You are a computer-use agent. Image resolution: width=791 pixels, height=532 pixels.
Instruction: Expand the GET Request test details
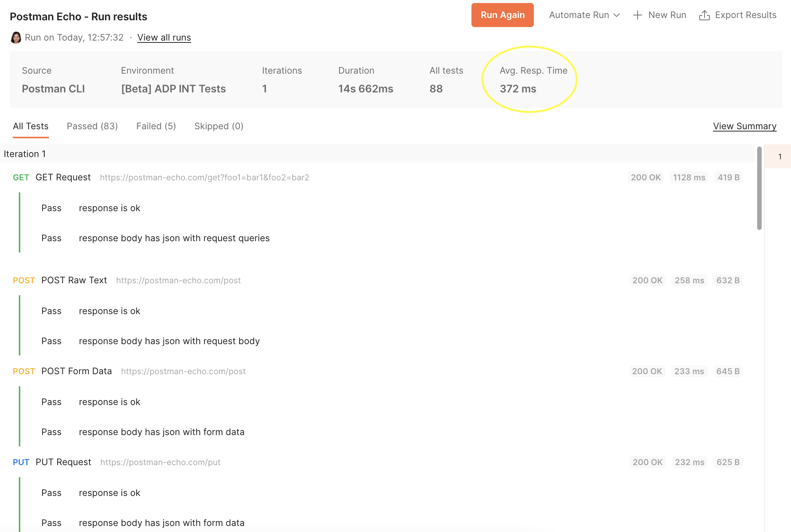click(63, 177)
